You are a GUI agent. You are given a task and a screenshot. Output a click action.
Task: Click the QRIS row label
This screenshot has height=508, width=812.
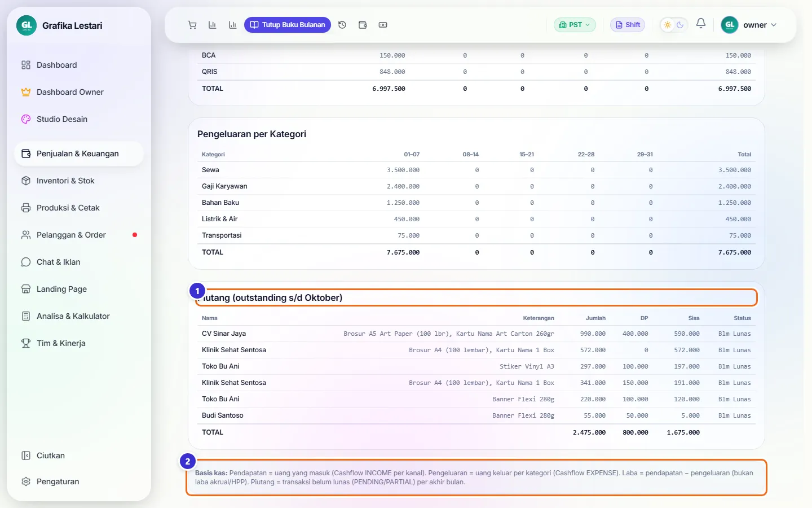pyautogui.click(x=210, y=72)
